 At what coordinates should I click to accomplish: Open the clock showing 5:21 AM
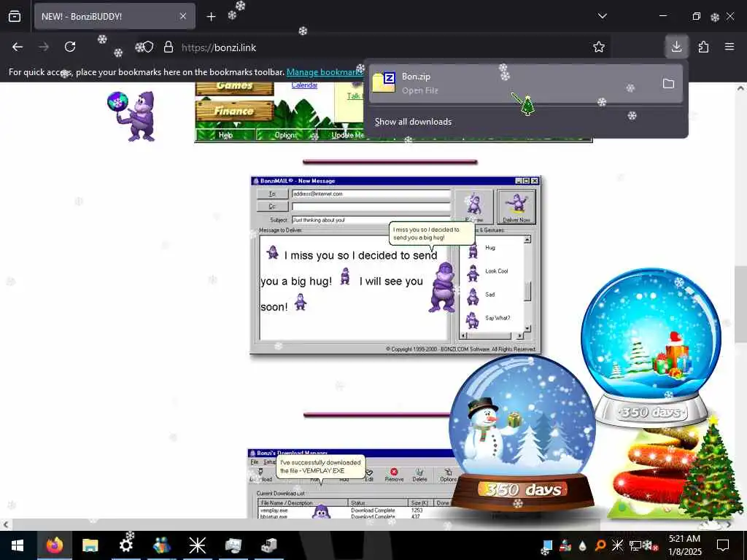tap(684, 545)
